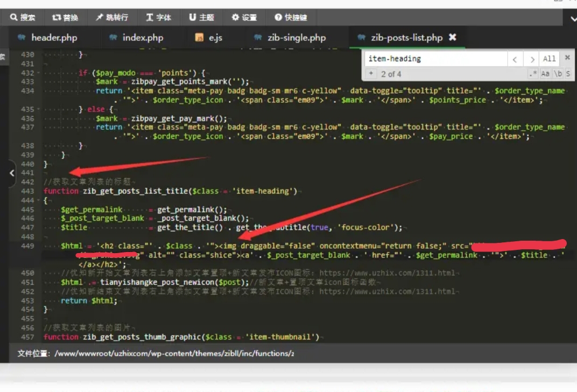This screenshot has width=577, height=392.
Task: Toggle case sensitive search
Action: 545,74
